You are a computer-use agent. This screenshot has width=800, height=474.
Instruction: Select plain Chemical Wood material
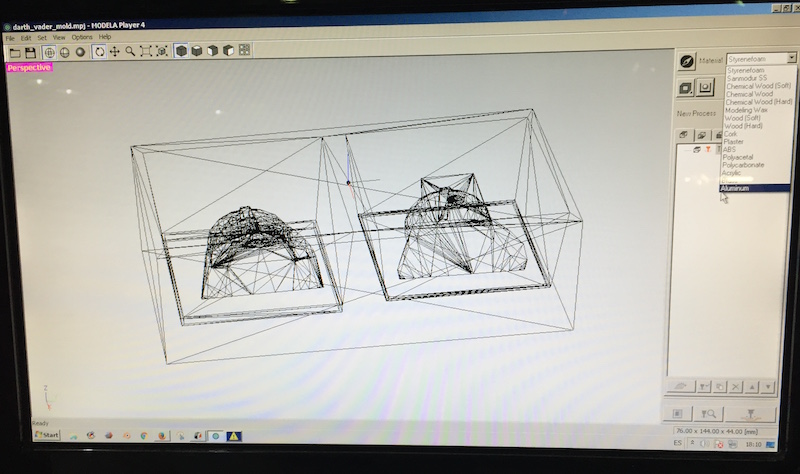pyautogui.click(x=749, y=94)
